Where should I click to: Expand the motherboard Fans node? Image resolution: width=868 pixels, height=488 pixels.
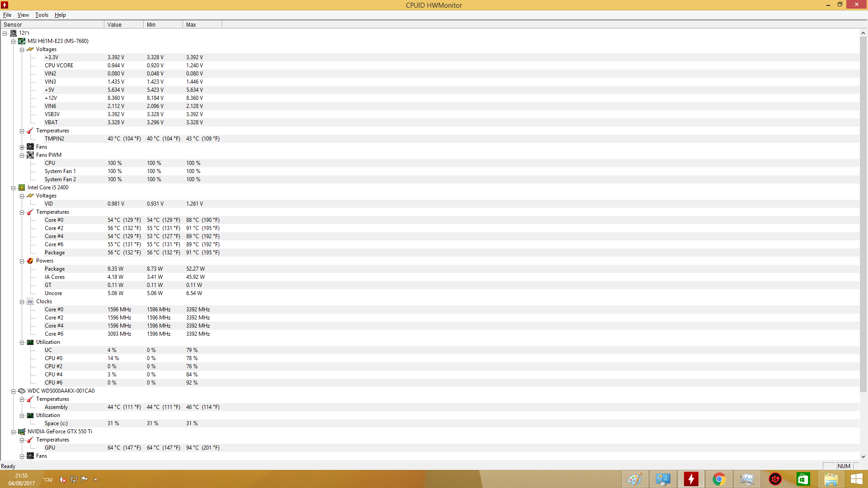coord(22,147)
